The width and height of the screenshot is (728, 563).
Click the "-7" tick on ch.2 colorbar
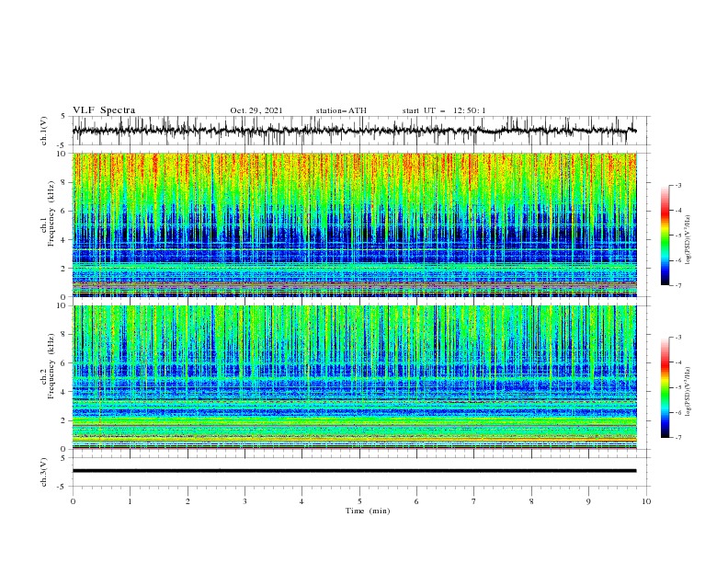click(677, 437)
